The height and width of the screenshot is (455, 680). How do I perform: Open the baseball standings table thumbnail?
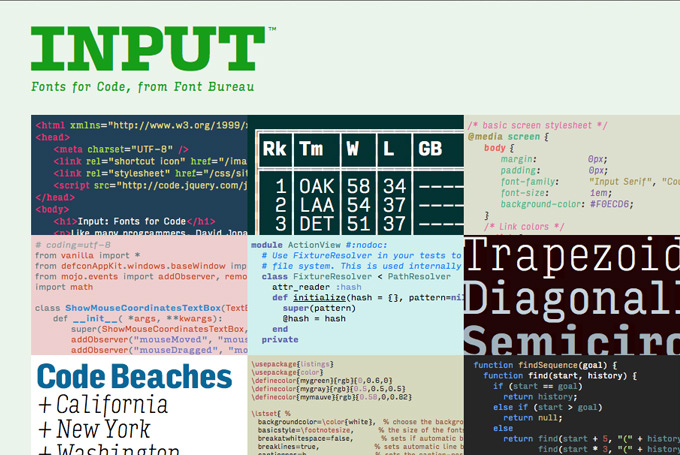click(356, 175)
